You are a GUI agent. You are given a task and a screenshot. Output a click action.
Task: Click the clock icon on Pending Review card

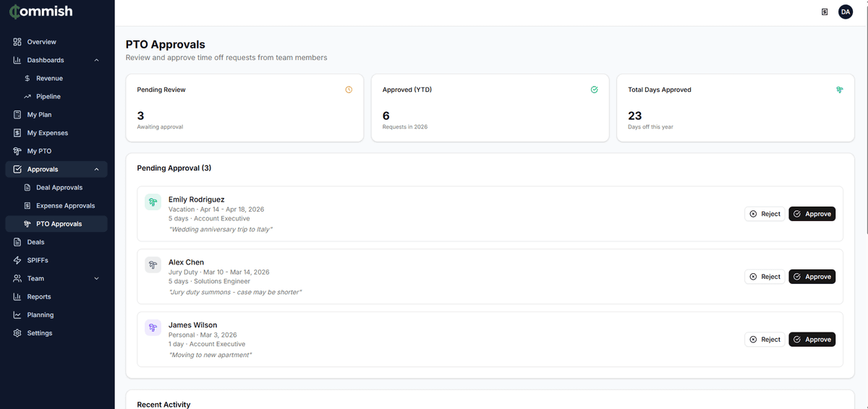349,90
